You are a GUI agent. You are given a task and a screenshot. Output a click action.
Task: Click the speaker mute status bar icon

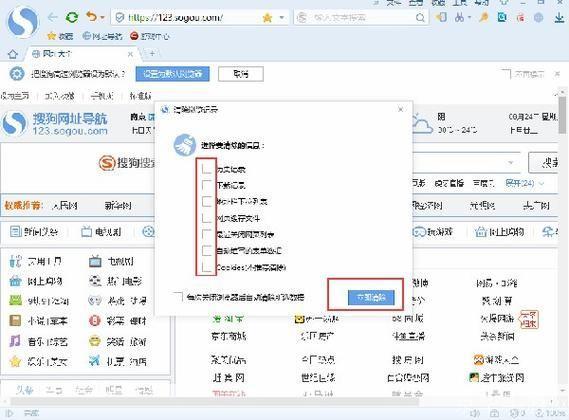click(x=475, y=413)
